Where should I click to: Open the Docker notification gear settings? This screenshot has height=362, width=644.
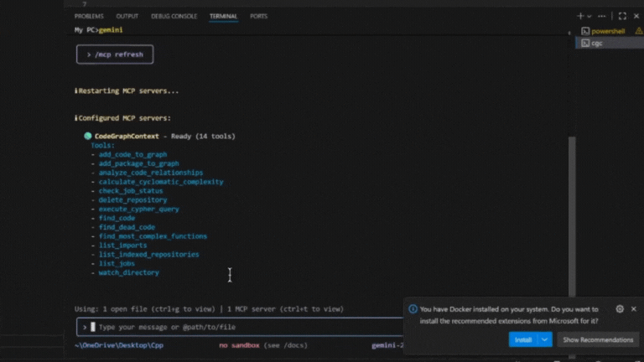click(x=620, y=308)
